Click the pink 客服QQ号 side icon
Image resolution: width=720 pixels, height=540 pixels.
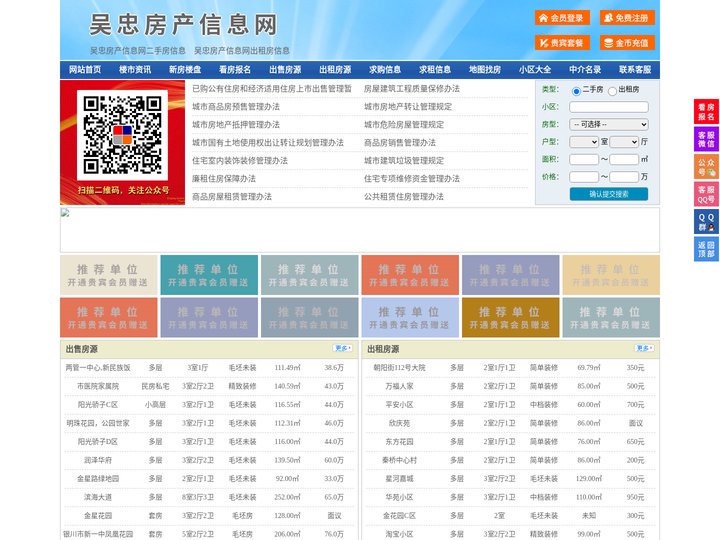[706, 194]
